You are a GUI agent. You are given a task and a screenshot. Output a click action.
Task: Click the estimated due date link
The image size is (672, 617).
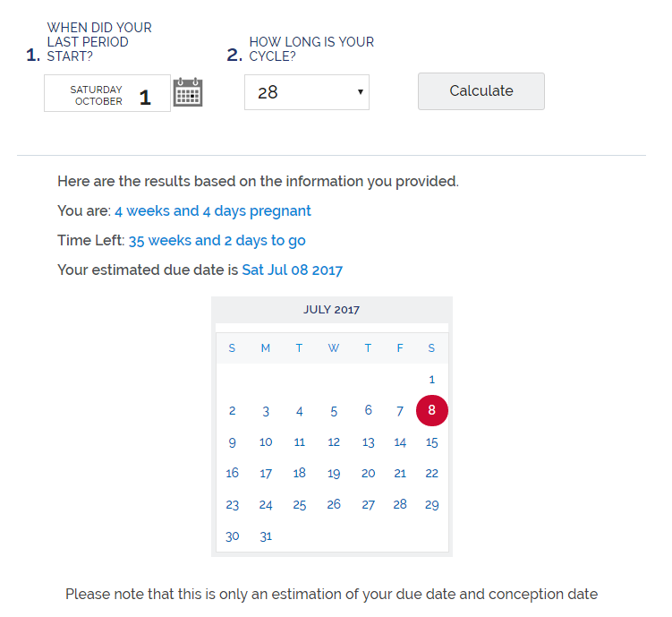click(x=292, y=270)
